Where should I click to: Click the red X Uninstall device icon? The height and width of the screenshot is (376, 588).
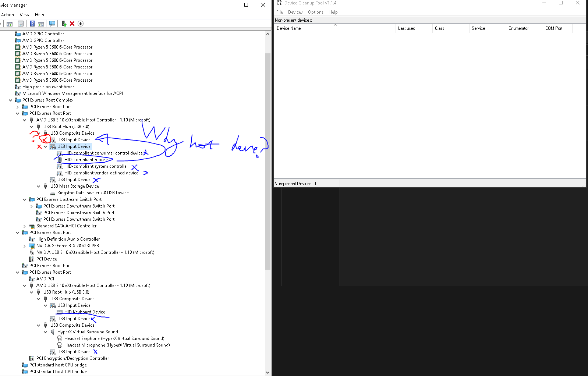[72, 24]
